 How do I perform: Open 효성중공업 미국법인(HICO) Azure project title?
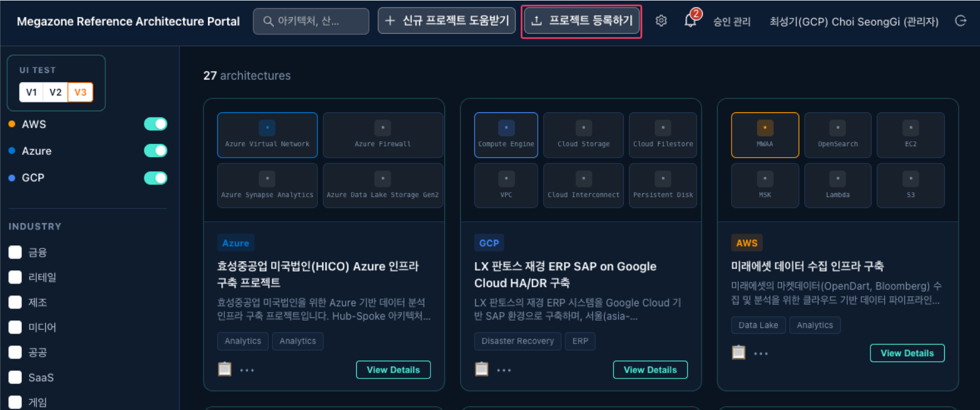click(x=318, y=274)
